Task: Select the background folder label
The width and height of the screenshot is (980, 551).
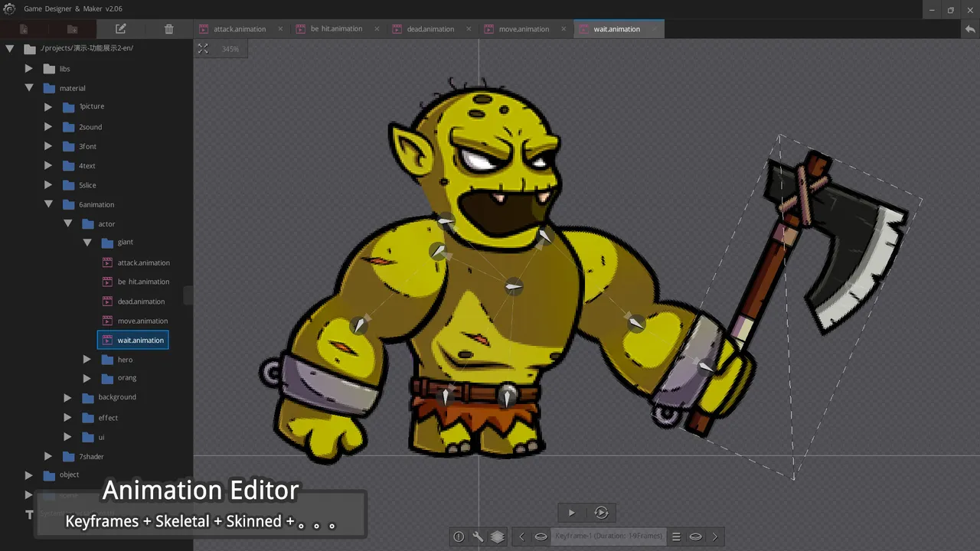Action: [x=117, y=397]
